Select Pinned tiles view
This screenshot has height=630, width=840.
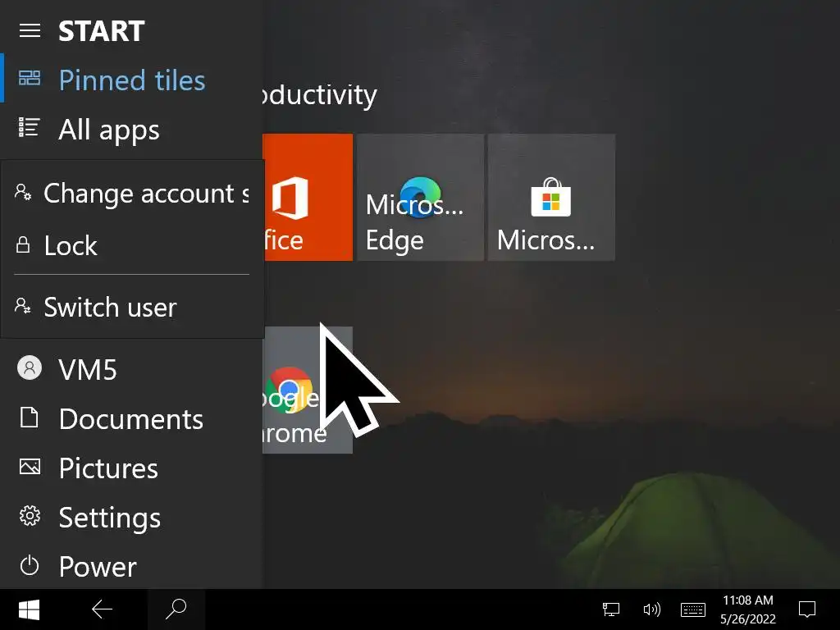131,80
